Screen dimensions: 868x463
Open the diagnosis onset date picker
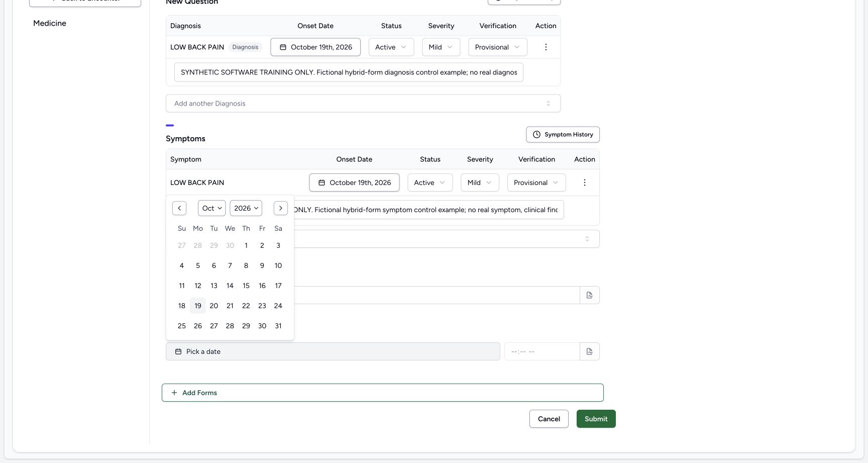click(315, 47)
